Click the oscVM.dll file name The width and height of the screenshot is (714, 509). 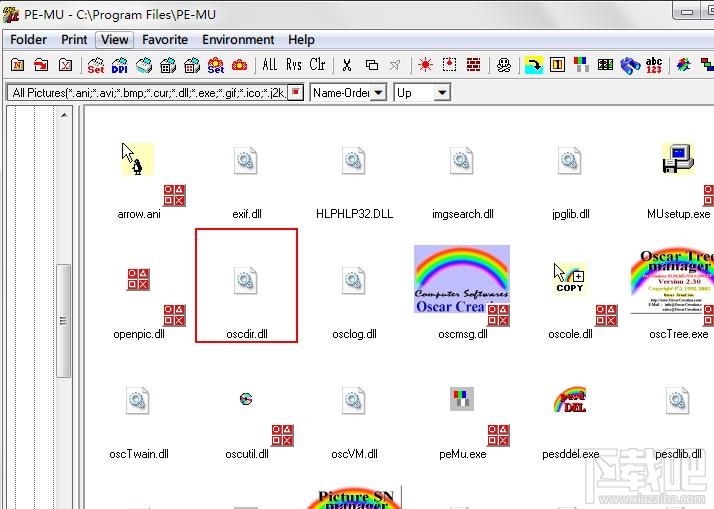(x=354, y=454)
